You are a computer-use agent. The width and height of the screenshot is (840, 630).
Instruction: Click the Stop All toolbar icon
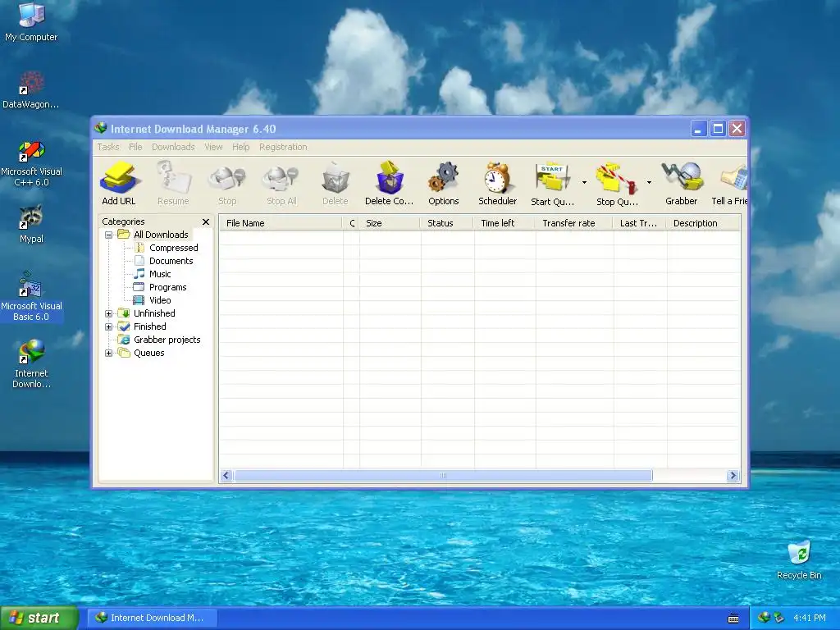click(x=281, y=183)
